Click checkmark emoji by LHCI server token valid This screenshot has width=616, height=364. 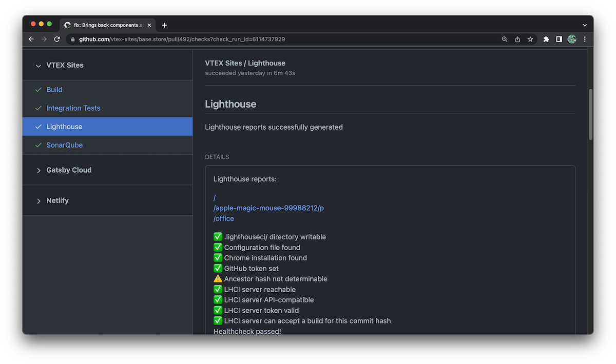(218, 311)
